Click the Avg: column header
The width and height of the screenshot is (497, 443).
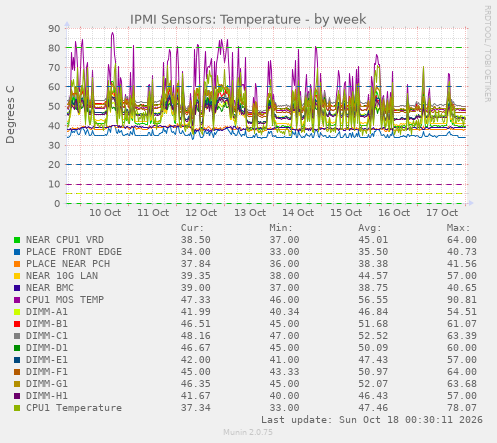[x=370, y=228]
